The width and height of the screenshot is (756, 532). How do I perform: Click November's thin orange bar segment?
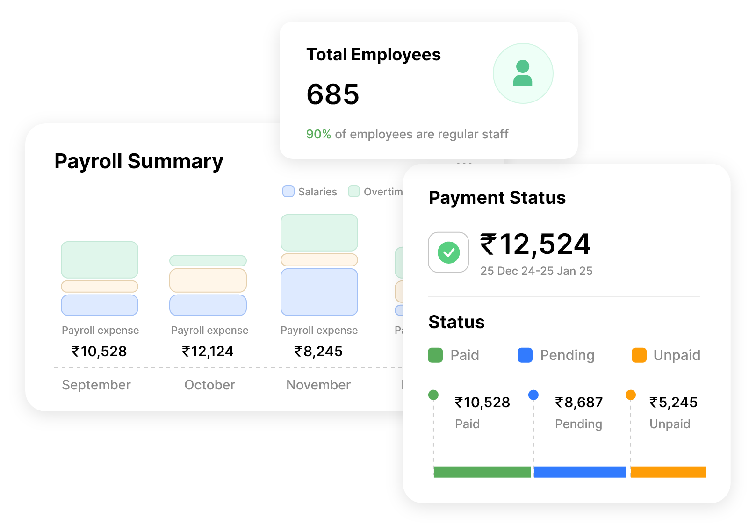click(x=319, y=260)
